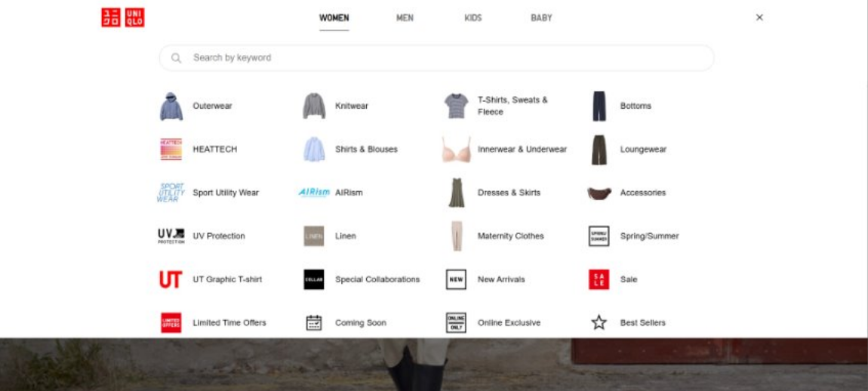The image size is (868, 391).
Task: Select the Sport Utility Wear icon
Action: [x=171, y=192]
